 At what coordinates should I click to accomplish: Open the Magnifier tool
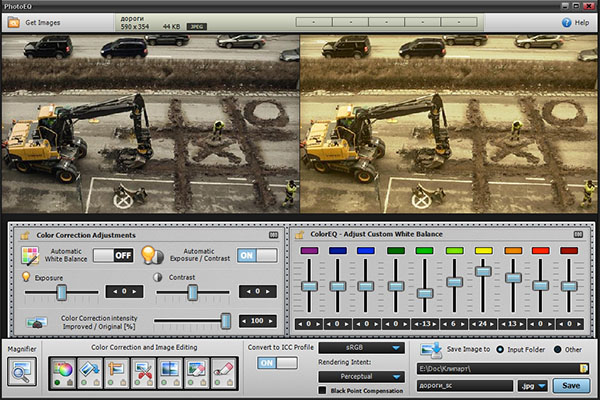click(x=21, y=372)
